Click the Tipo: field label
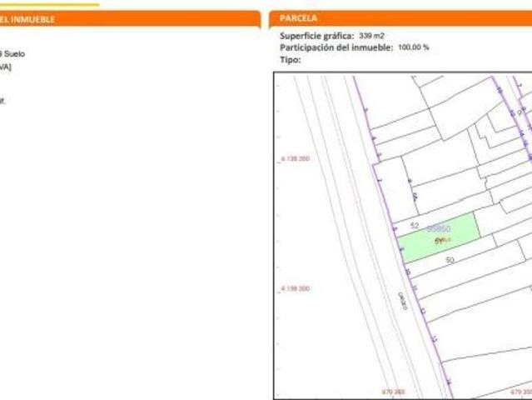 coord(290,59)
